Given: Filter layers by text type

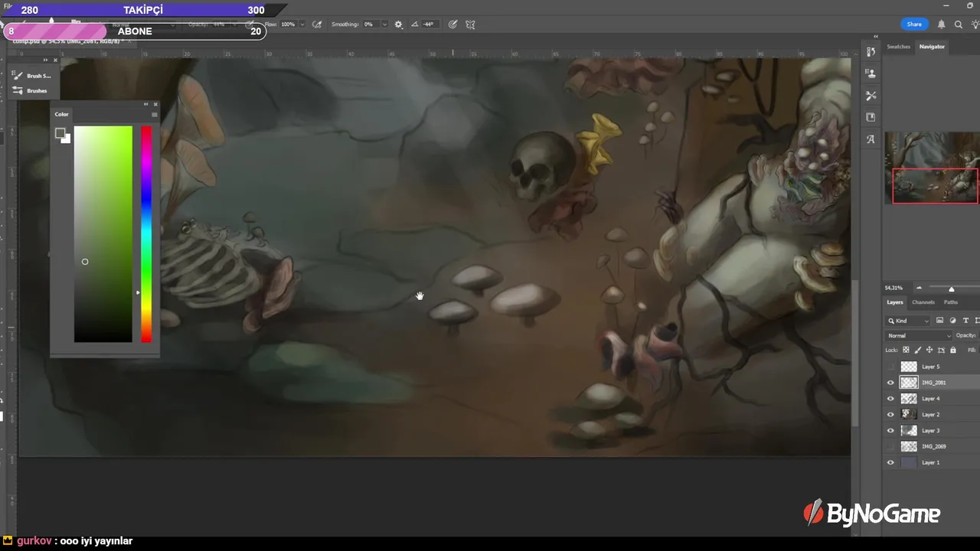Looking at the screenshot, I should tap(965, 321).
